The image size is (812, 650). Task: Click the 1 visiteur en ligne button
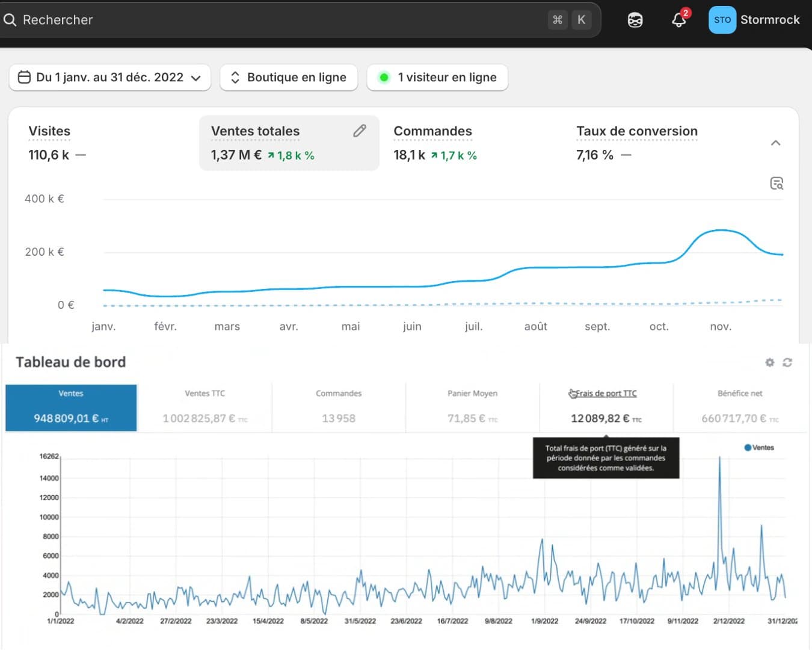[437, 77]
